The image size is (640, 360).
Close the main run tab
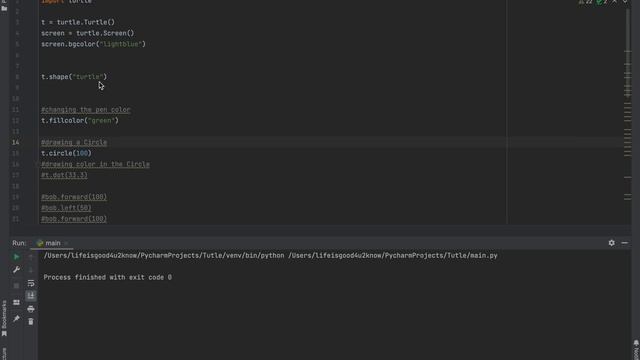66,243
